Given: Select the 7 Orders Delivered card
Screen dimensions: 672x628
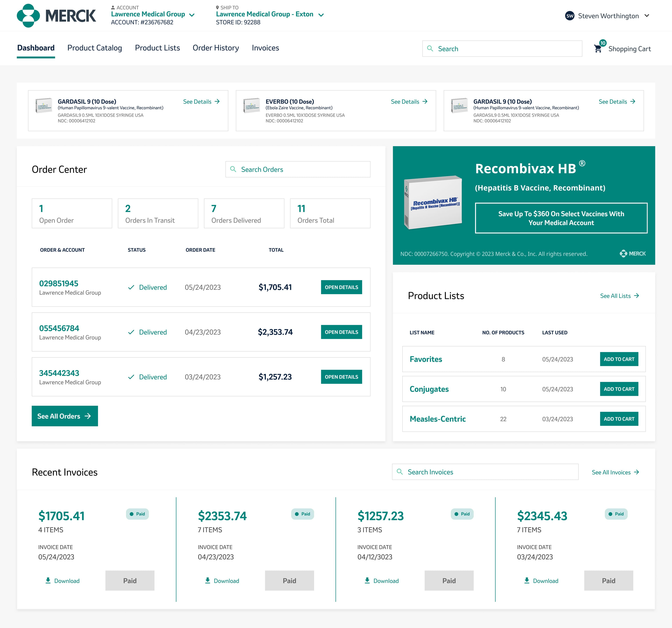Looking at the screenshot, I should (244, 213).
